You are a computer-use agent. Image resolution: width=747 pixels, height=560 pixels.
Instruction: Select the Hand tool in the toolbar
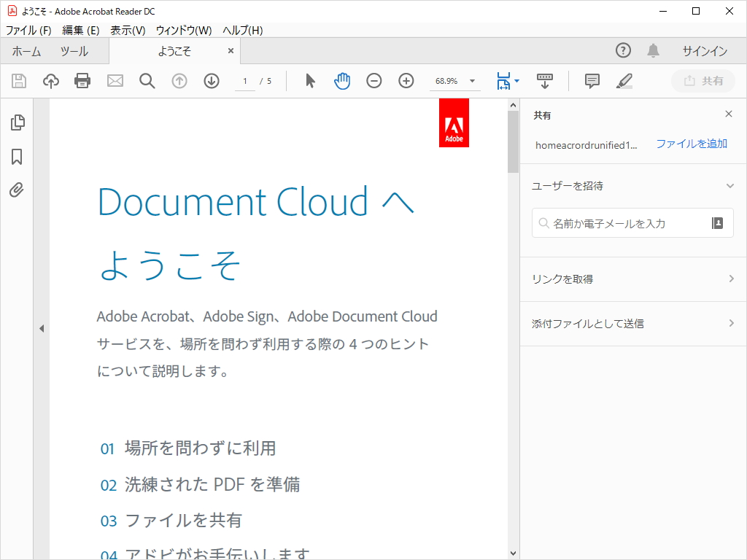point(341,81)
